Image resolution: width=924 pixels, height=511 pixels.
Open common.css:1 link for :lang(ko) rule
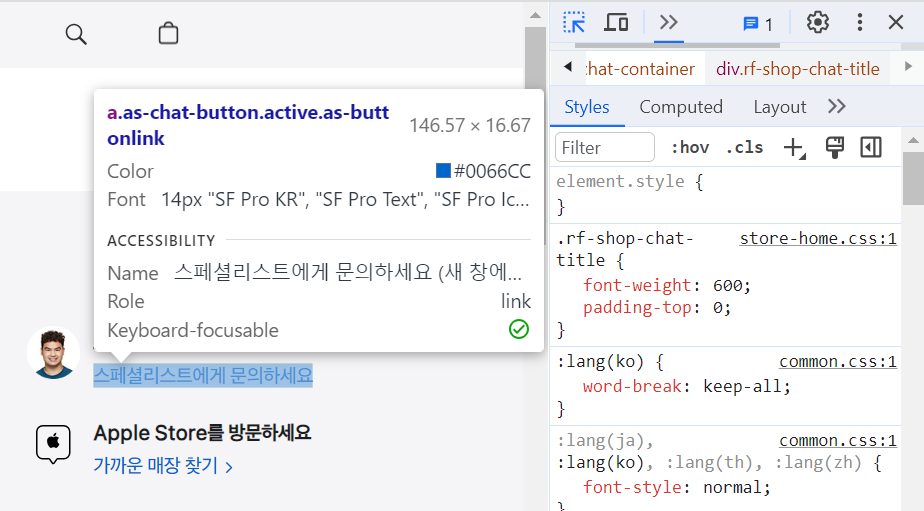click(x=838, y=361)
